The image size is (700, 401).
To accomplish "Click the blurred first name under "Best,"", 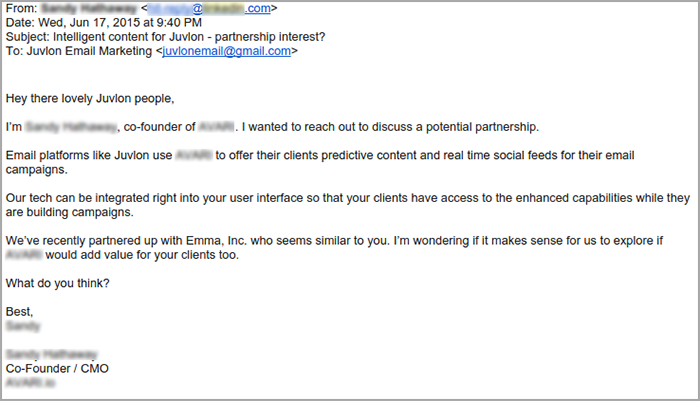I will click(x=23, y=326).
